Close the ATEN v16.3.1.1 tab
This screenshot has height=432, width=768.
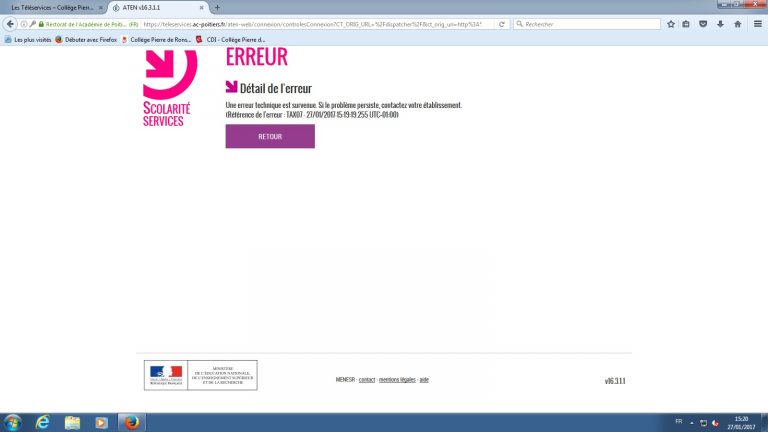coord(201,8)
